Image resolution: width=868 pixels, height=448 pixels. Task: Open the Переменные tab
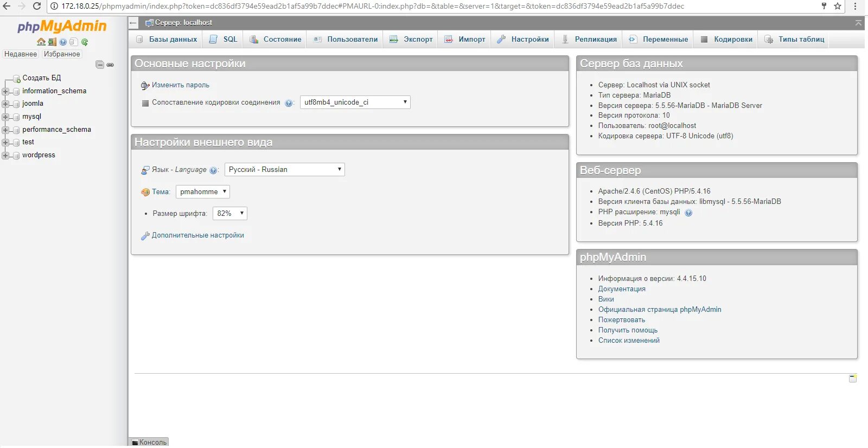click(659, 39)
